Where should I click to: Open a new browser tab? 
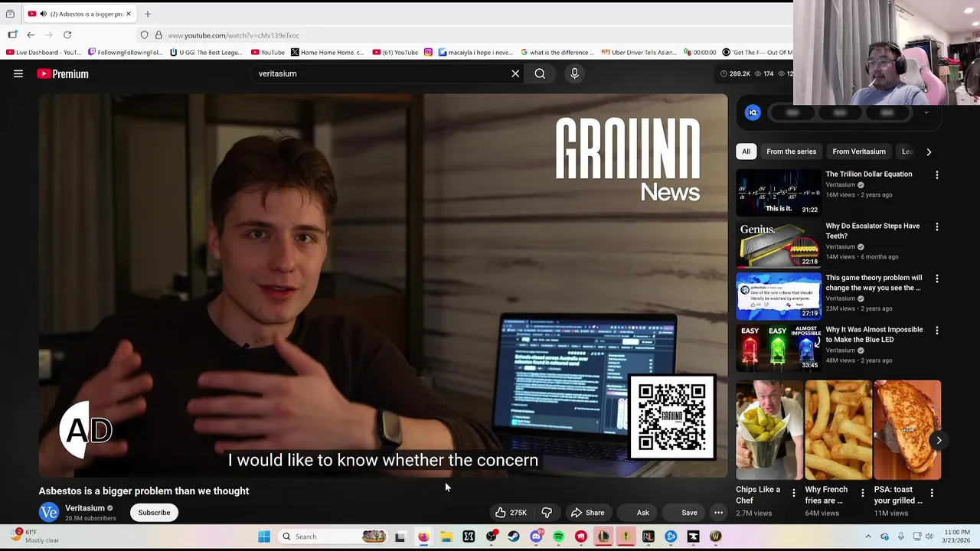pos(148,14)
